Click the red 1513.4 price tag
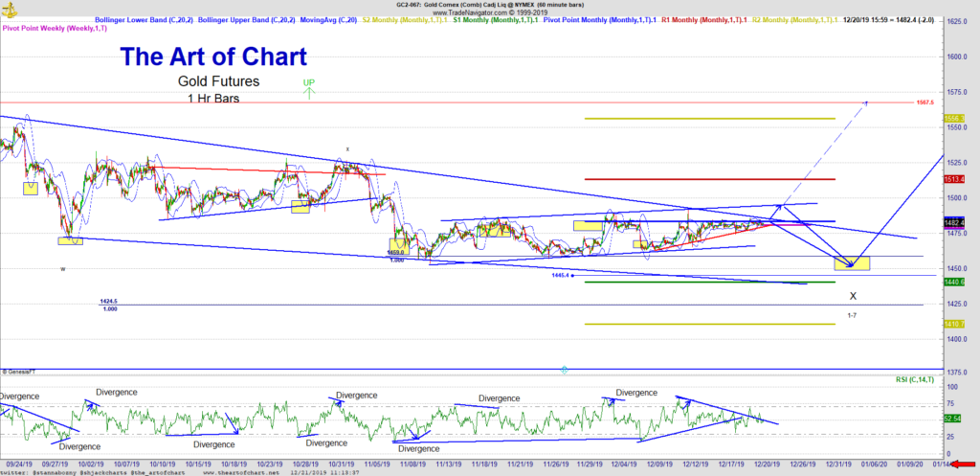980x476 pixels. [x=954, y=179]
